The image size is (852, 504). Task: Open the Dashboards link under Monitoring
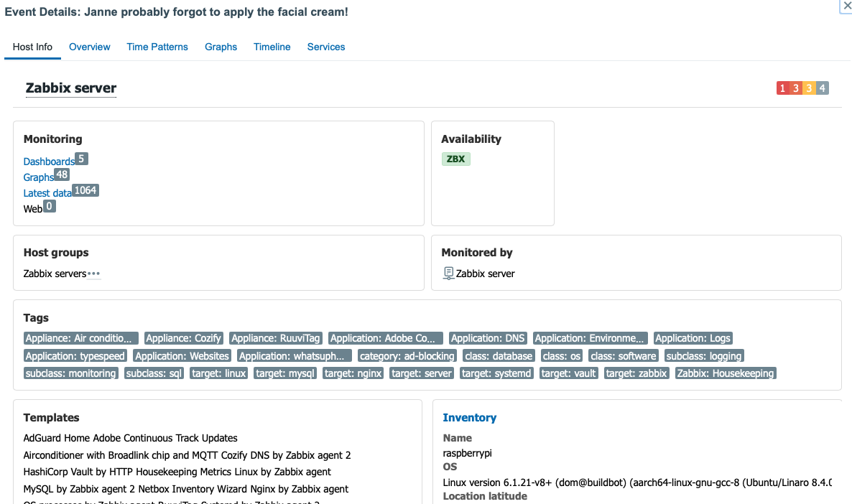[x=49, y=162]
